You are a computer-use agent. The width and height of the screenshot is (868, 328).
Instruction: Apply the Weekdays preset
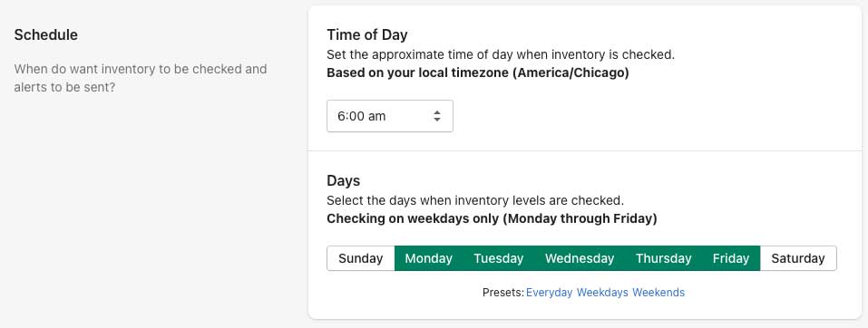click(602, 293)
